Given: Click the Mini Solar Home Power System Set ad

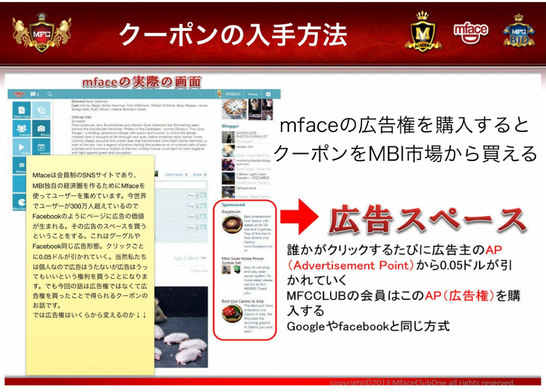Looking at the screenshot, I should [243, 261].
